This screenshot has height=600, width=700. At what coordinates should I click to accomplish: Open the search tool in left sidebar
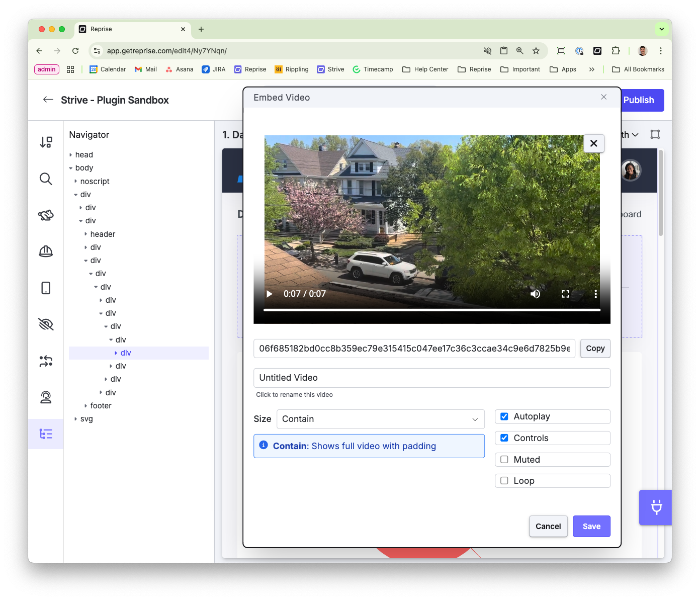[x=46, y=179]
